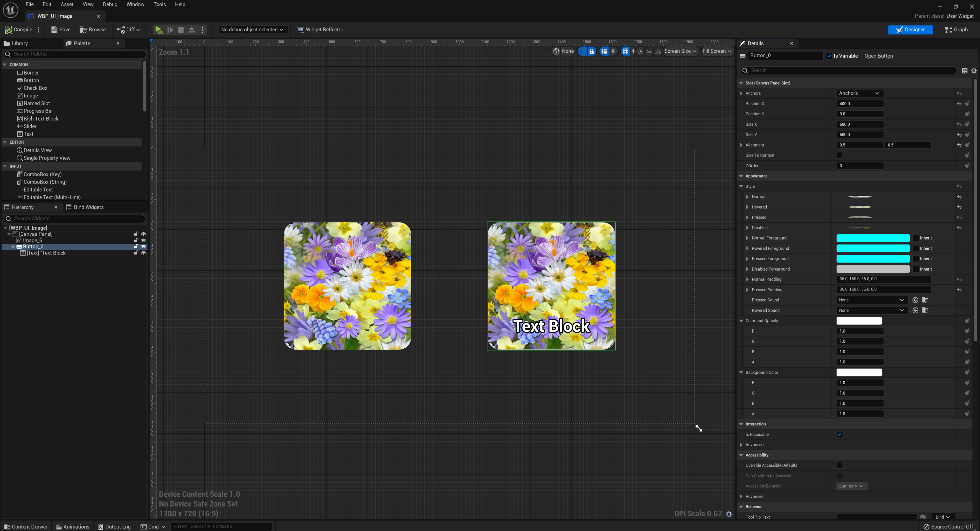Toggle grid snapping icon in viewport toolbar

tap(625, 51)
